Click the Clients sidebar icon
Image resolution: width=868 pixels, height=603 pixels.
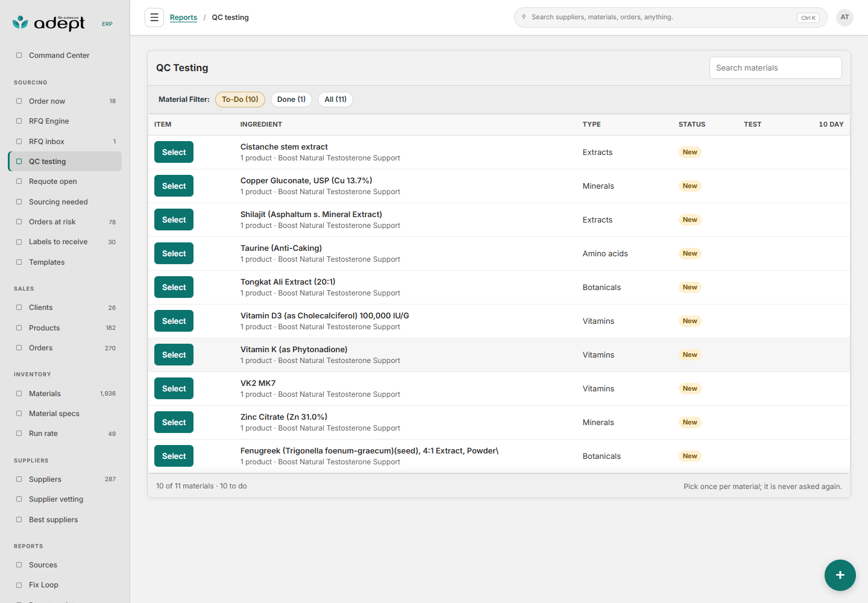coord(19,308)
